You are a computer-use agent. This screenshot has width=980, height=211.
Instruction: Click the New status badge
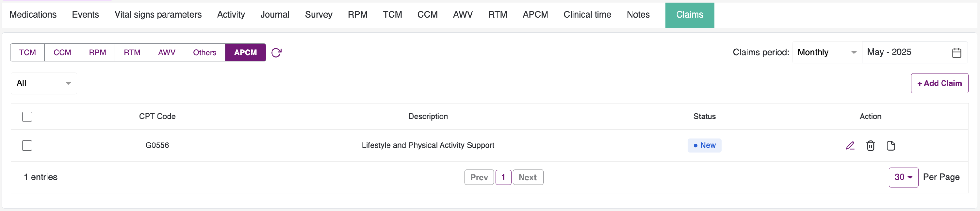[704, 146]
